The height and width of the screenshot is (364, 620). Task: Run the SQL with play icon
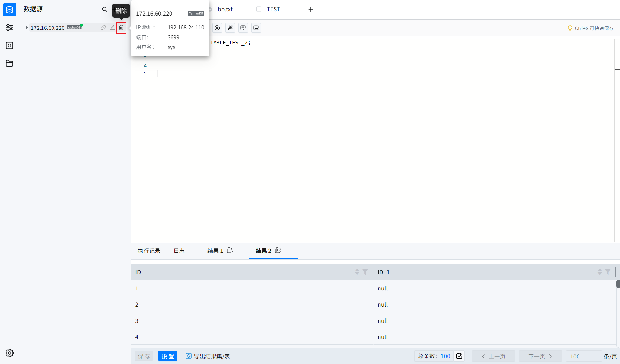click(x=217, y=28)
